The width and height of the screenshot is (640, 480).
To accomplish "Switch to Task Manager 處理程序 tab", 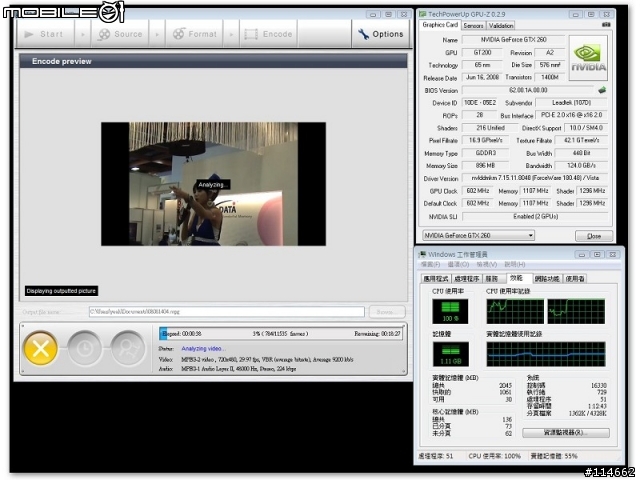I will [x=467, y=279].
